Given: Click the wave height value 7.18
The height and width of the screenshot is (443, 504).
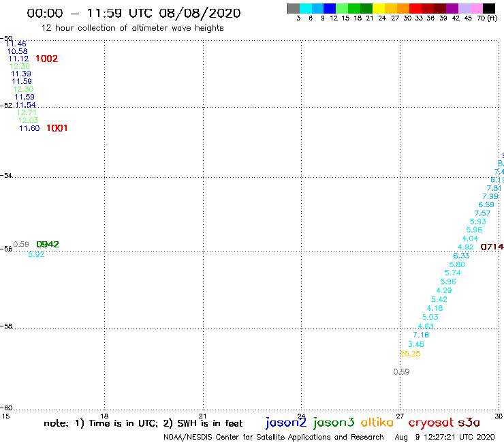Looking at the screenshot, I should coord(421,335).
